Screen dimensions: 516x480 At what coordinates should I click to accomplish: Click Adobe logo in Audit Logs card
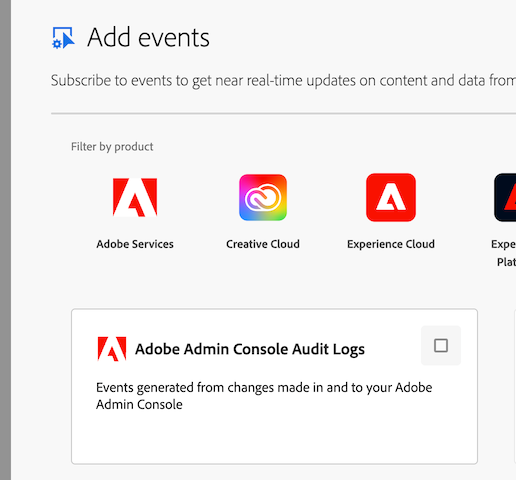click(x=112, y=349)
